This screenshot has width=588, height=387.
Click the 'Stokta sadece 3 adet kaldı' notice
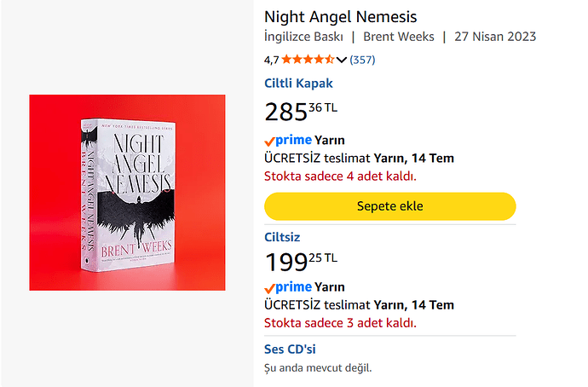(x=341, y=323)
